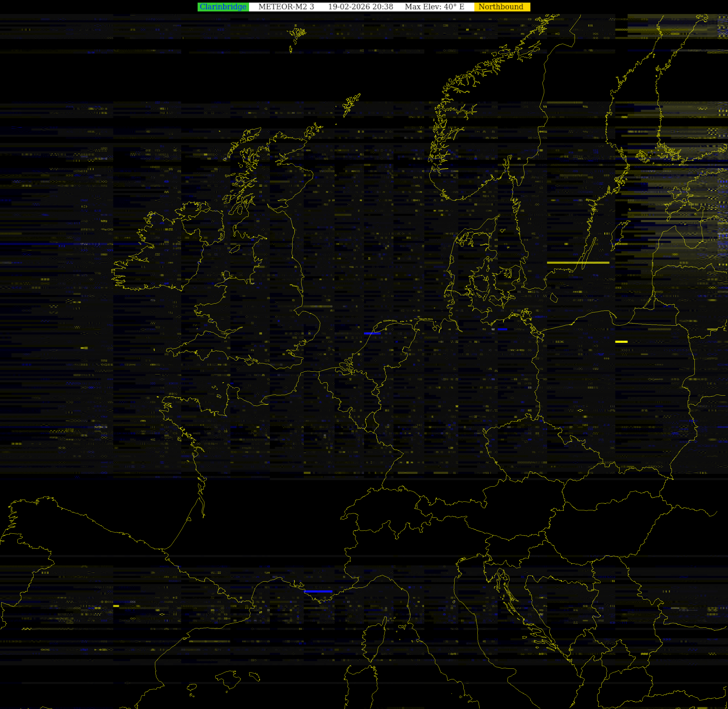Click the green Clarinbridge station label

pyautogui.click(x=223, y=7)
